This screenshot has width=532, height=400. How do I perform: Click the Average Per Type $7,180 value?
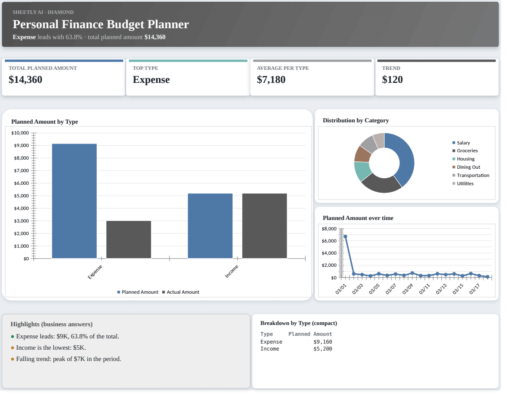tap(271, 80)
